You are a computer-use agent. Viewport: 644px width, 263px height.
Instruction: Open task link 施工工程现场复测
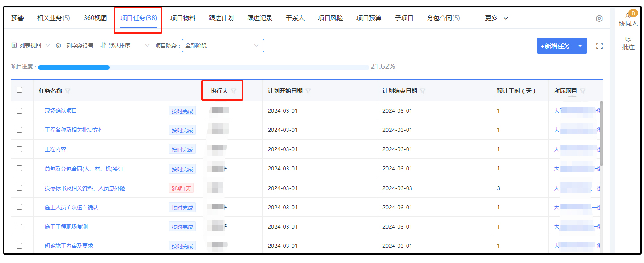pyautogui.click(x=66, y=227)
